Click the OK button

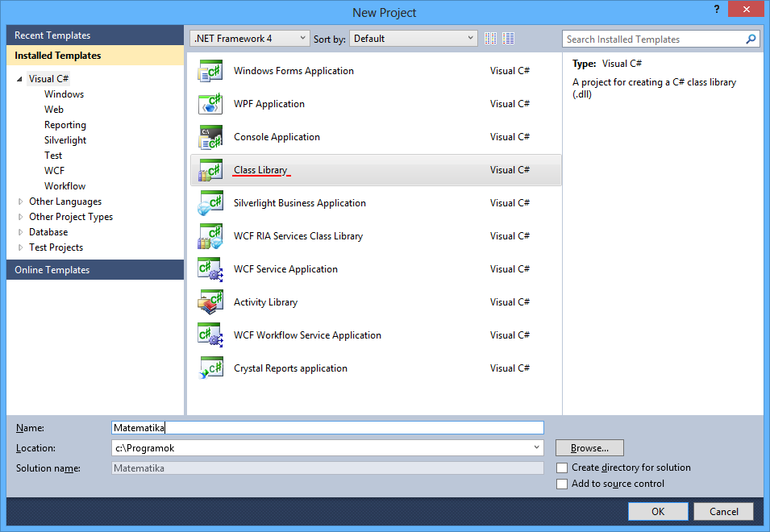658,511
